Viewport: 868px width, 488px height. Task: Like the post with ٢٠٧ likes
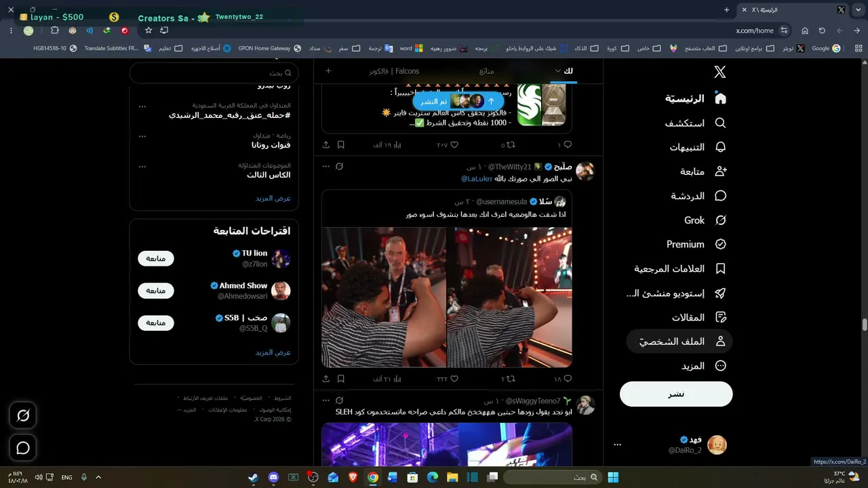pos(448,145)
